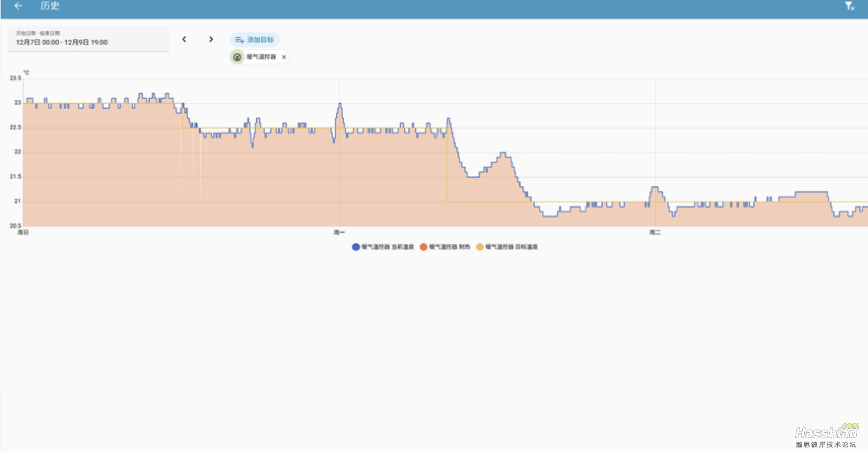Click the thermostat icon in 暖气温控器 chip
This screenshot has height=452, width=868.
click(237, 57)
